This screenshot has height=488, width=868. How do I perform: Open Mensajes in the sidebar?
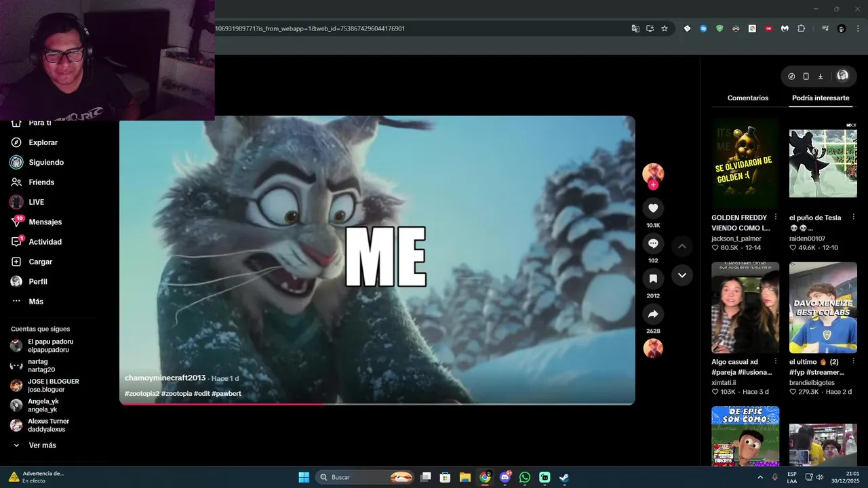[45, 222]
